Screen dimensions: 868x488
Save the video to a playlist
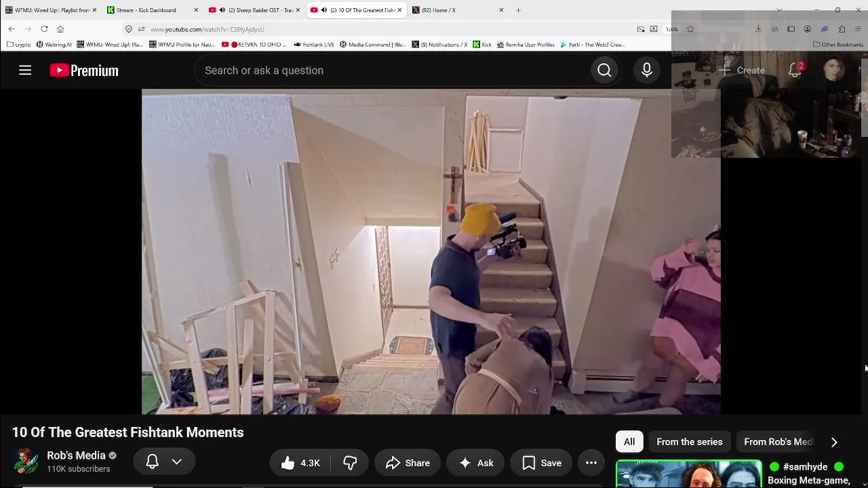[541, 463]
